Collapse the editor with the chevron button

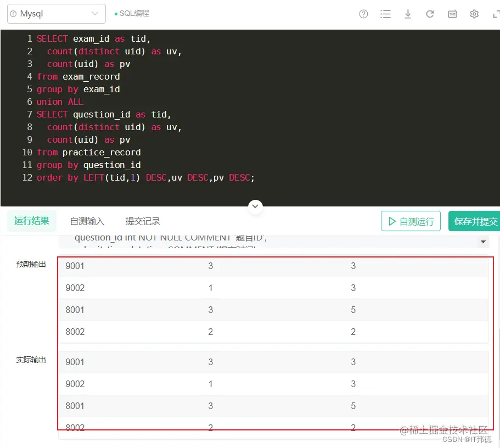tap(255, 206)
